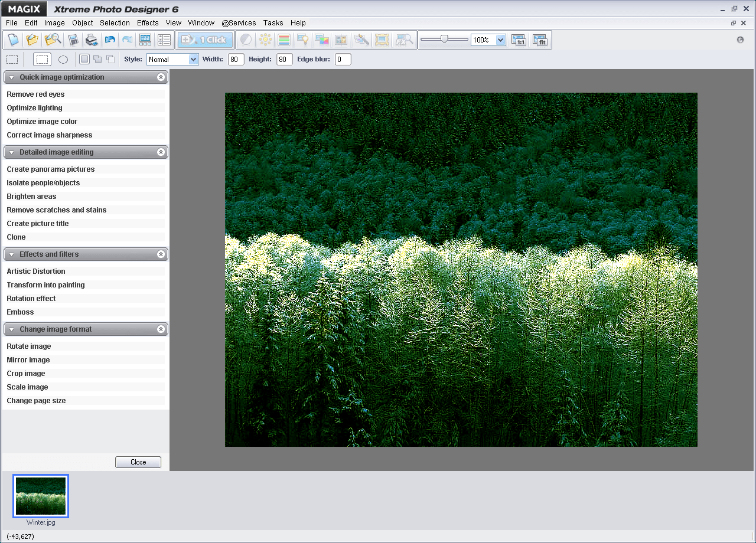The height and width of the screenshot is (543, 756).
Task: Show image at 1:1 original size
Action: coord(519,40)
